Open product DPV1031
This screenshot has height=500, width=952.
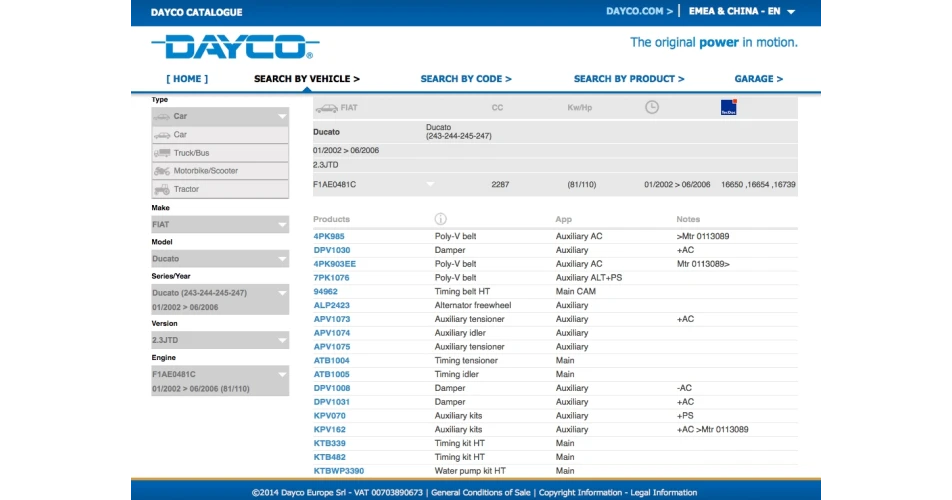tap(332, 402)
